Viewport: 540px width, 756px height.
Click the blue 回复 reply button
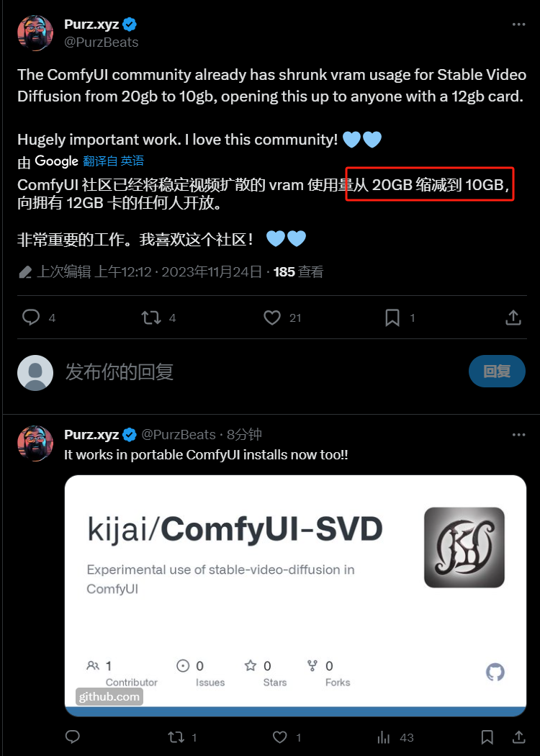point(497,371)
